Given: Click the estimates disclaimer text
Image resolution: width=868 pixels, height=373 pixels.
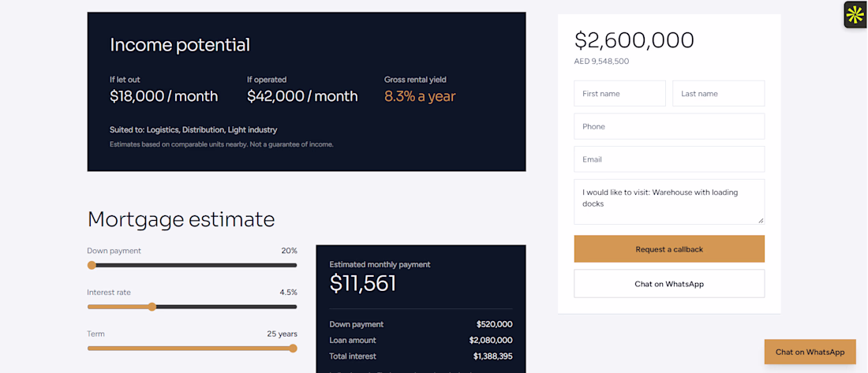Looking at the screenshot, I should [222, 144].
